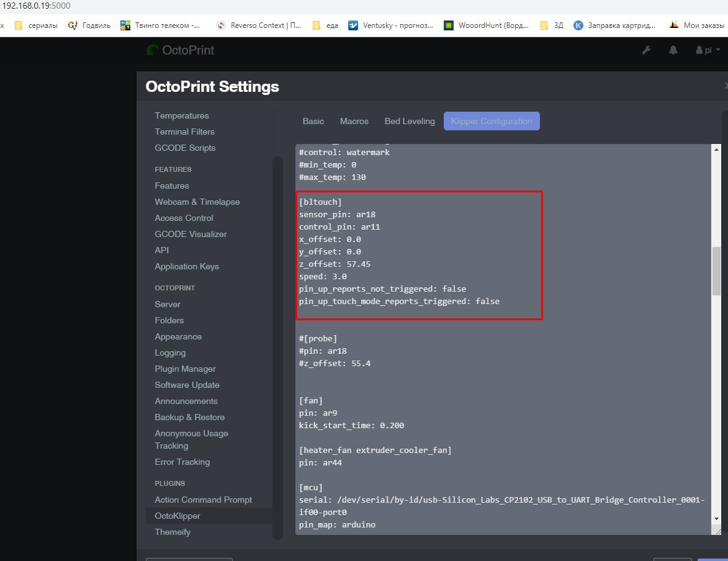Screen dimensions: 728x561
Task: Switch to the Basic tab
Action: click(x=313, y=121)
